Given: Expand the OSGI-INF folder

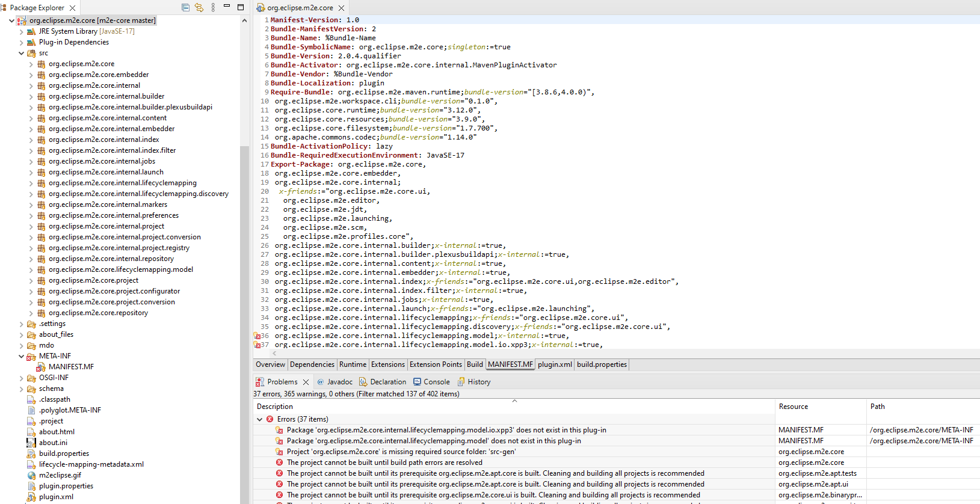Looking at the screenshot, I should pos(22,378).
